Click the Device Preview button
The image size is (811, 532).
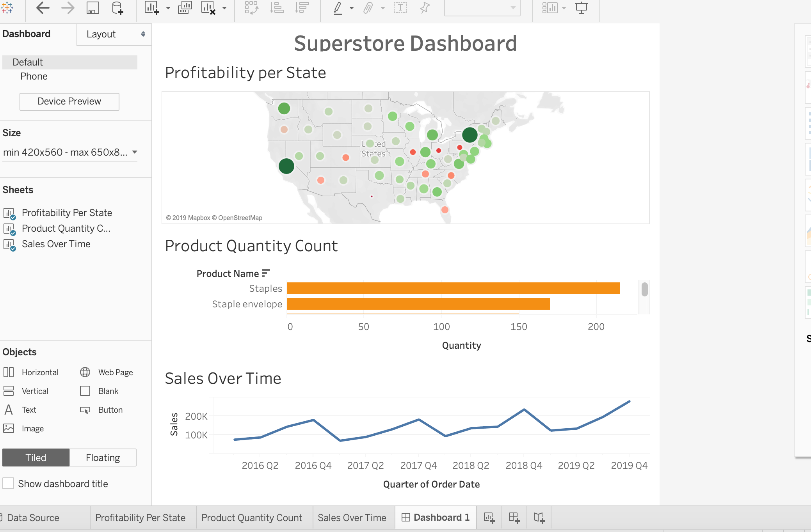pos(69,101)
